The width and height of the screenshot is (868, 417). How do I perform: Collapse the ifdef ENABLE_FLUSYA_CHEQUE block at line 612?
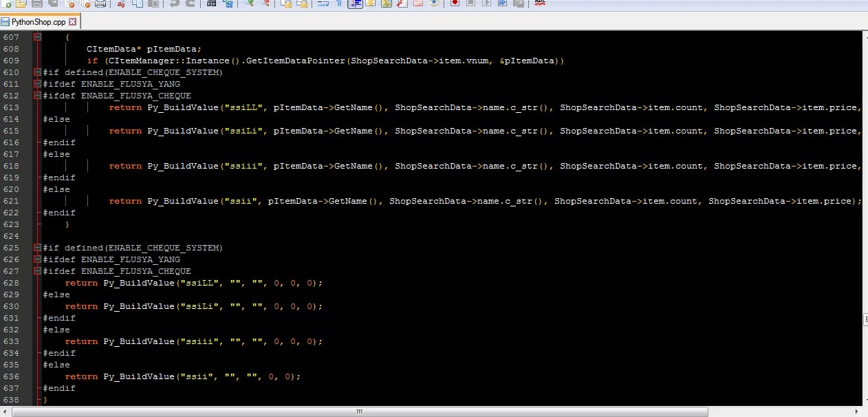coord(37,96)
